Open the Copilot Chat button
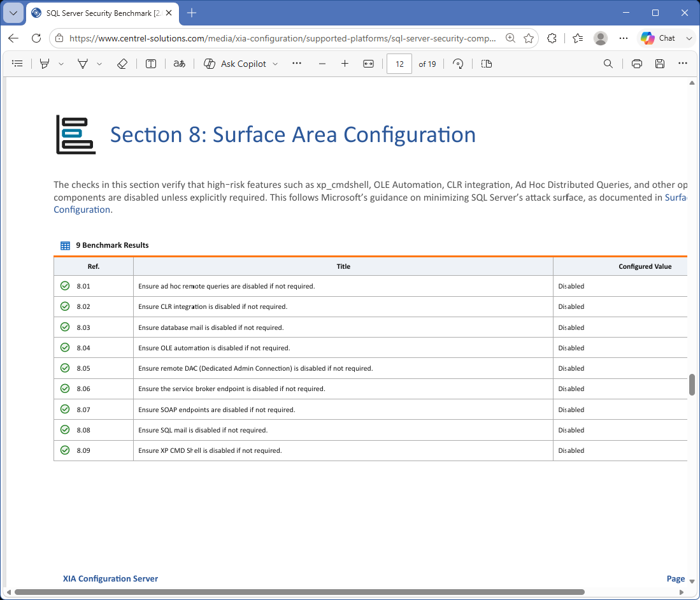 coord(659,38)
